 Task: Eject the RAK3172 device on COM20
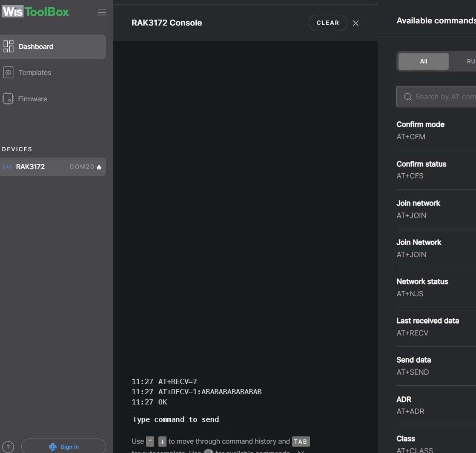pos(99,167)
